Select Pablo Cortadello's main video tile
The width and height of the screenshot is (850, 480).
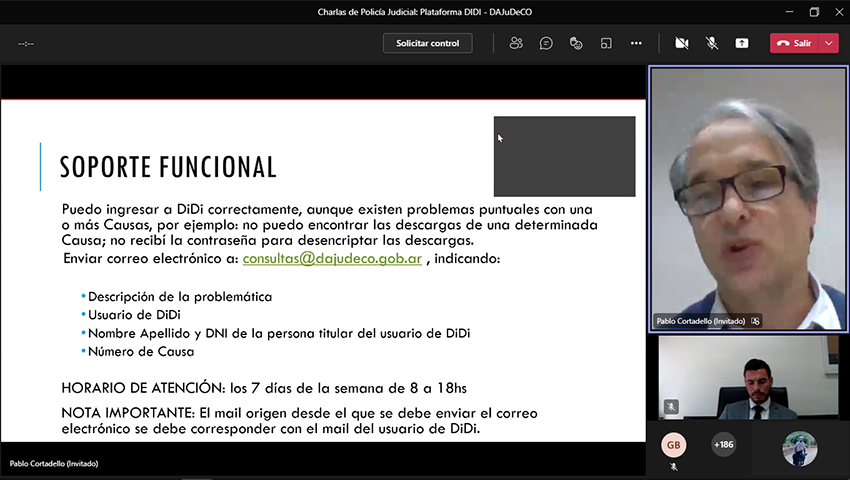pyautogui.click(x=748, y=199)
